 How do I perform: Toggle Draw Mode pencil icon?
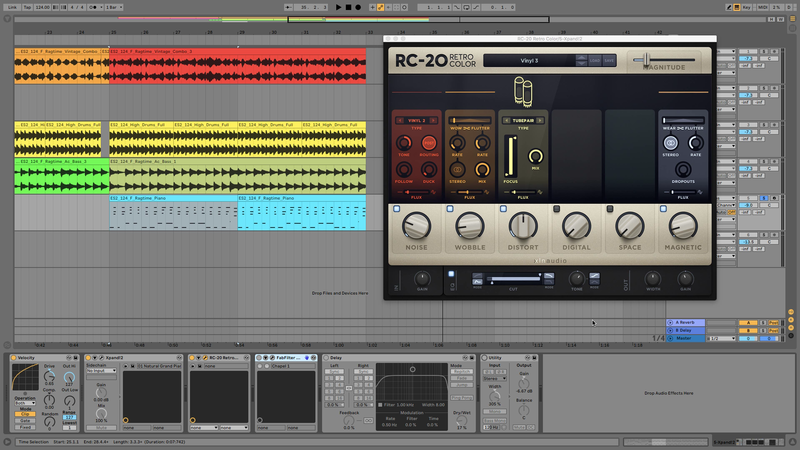click(729, 7)
